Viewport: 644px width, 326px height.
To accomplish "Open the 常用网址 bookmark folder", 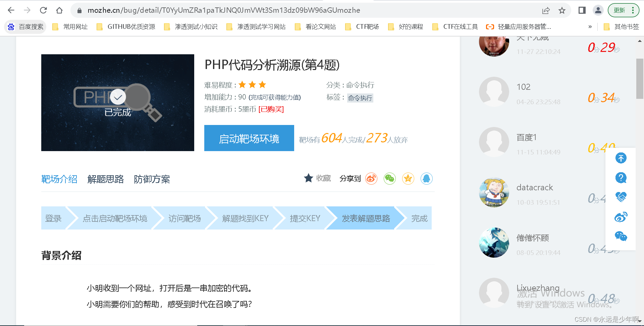I will tap(70, 27).
